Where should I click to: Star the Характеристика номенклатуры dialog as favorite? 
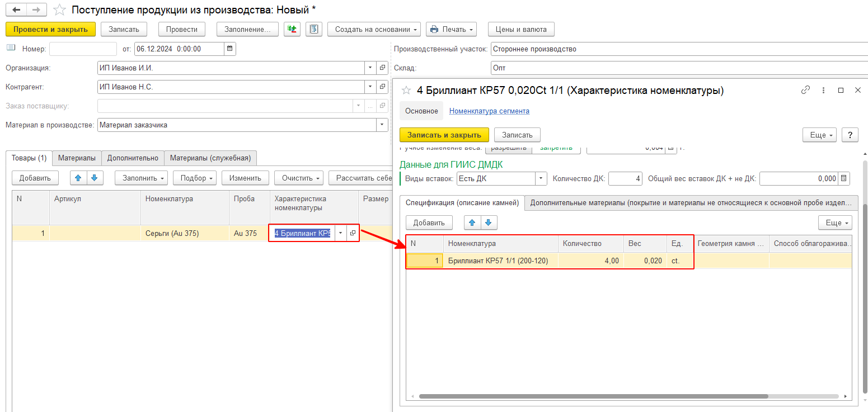point(406,90)
